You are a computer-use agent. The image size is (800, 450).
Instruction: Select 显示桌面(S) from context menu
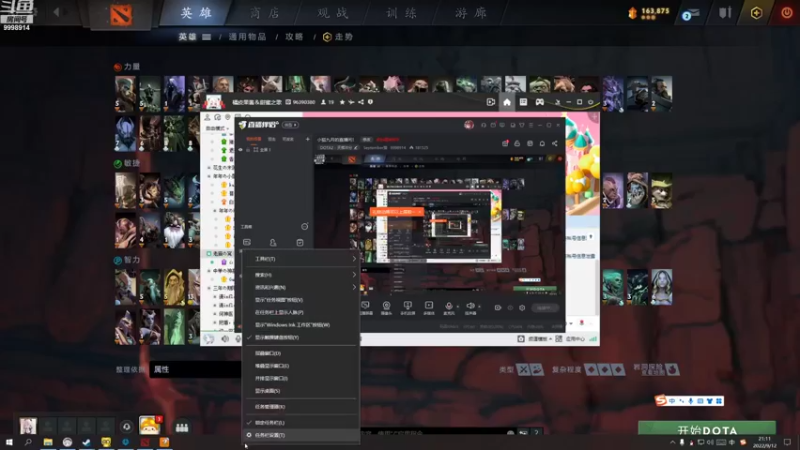click(300, 391)
